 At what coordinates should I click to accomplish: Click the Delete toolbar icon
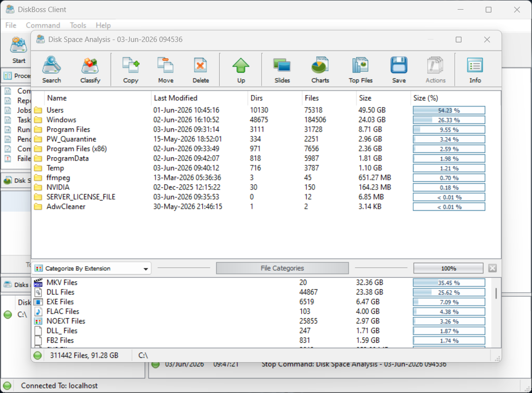point(200,69)
